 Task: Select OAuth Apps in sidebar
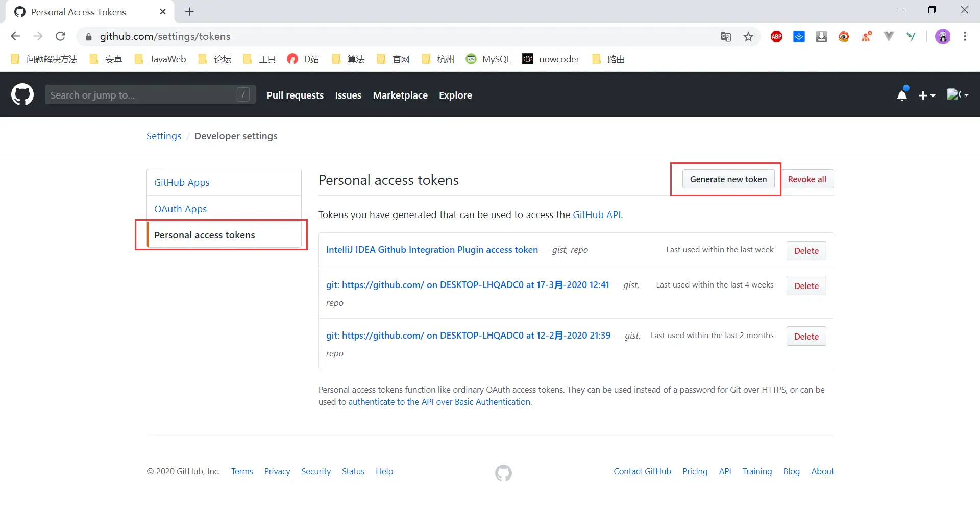pos(180,209)
